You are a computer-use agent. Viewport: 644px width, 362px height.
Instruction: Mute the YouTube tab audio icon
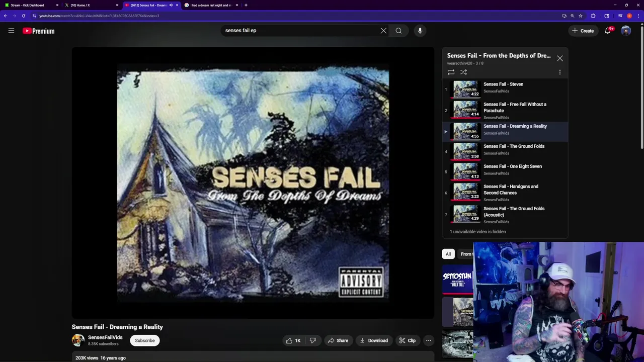pos(171,5)
